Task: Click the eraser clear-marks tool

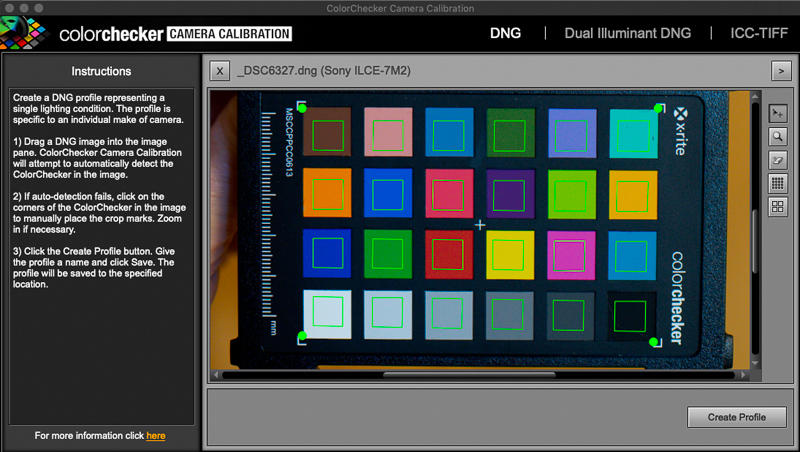Action: 777,160
